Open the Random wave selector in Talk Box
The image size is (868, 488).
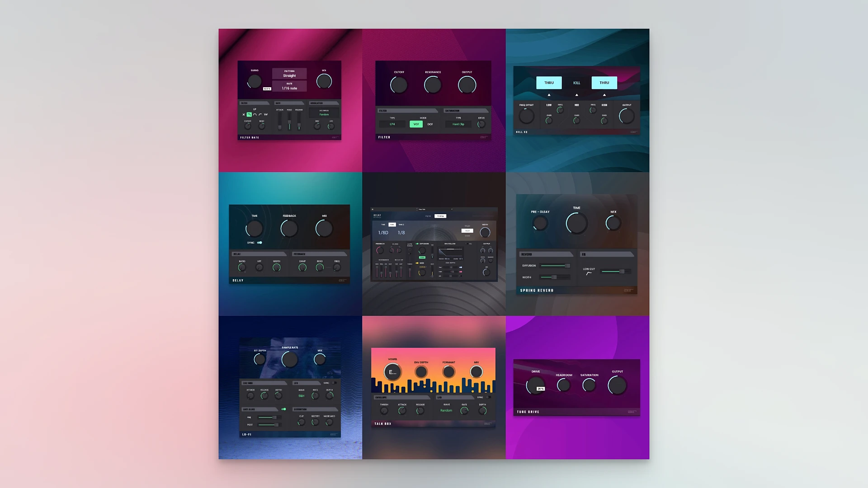pyautogui.click(x=446, y=410)
